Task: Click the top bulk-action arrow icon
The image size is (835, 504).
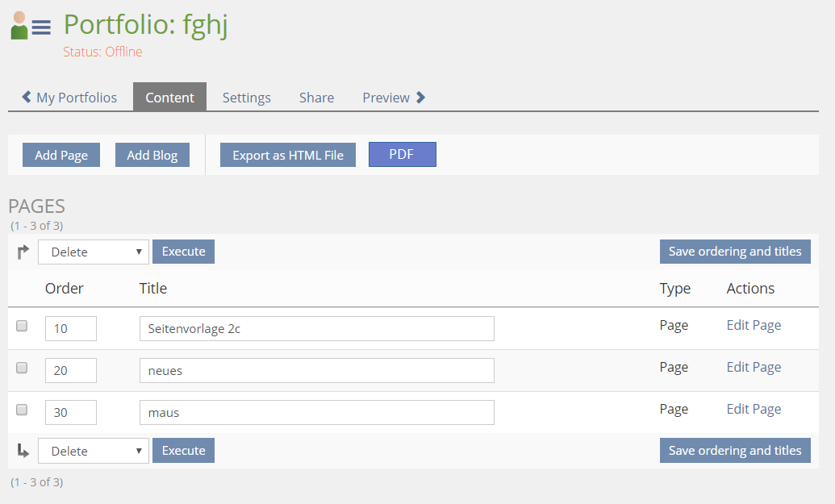Action: 23,252
